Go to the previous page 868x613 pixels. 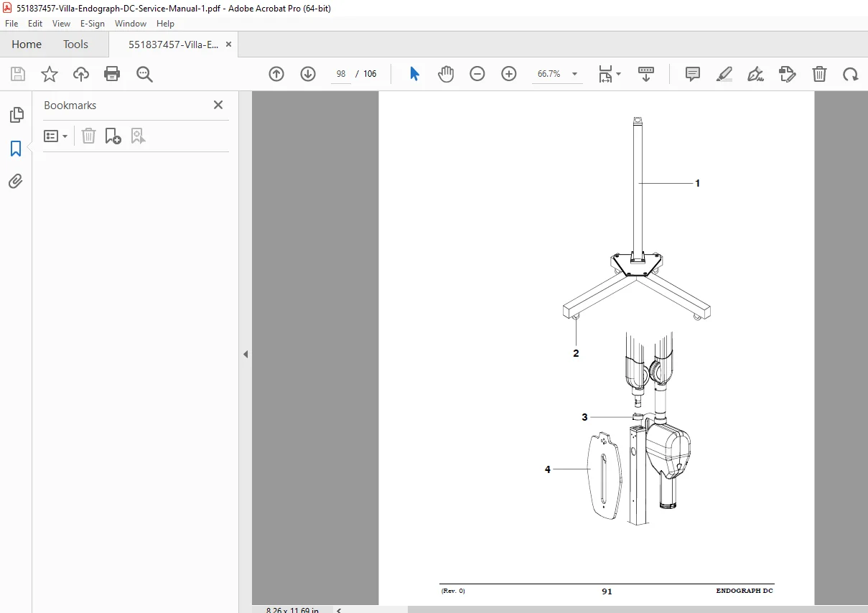276,74
